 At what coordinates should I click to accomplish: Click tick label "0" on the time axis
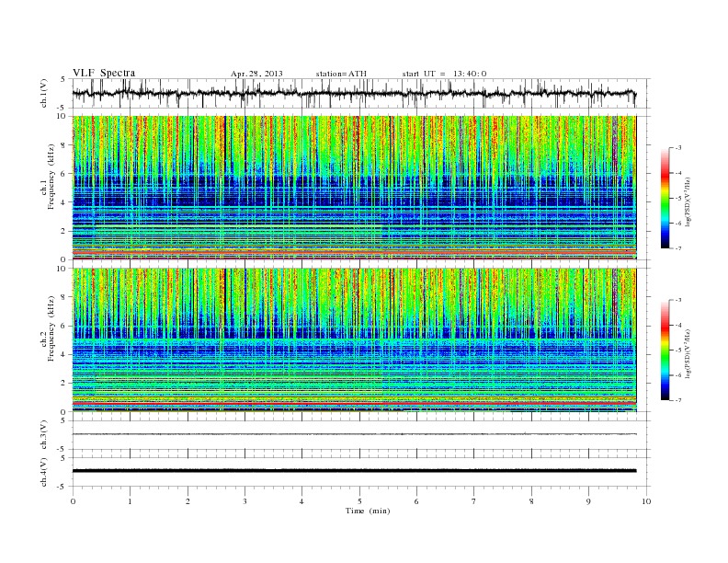[x=73, y=501]
